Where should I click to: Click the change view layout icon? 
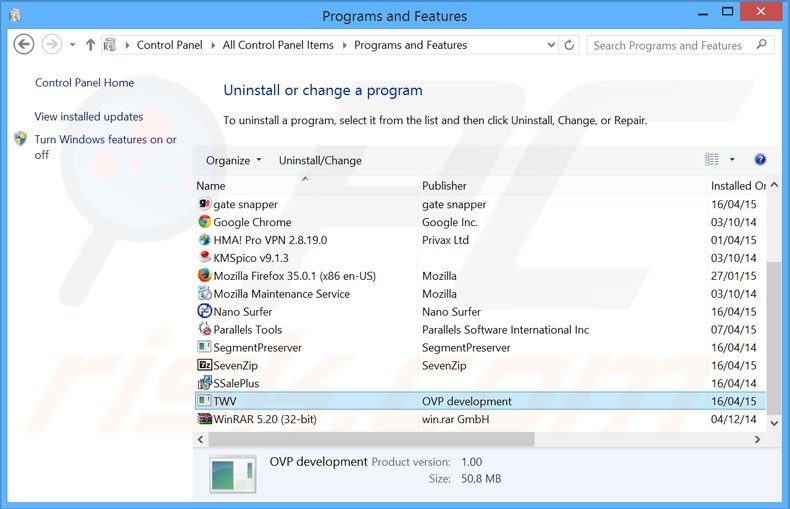click(x=711, y=159)
